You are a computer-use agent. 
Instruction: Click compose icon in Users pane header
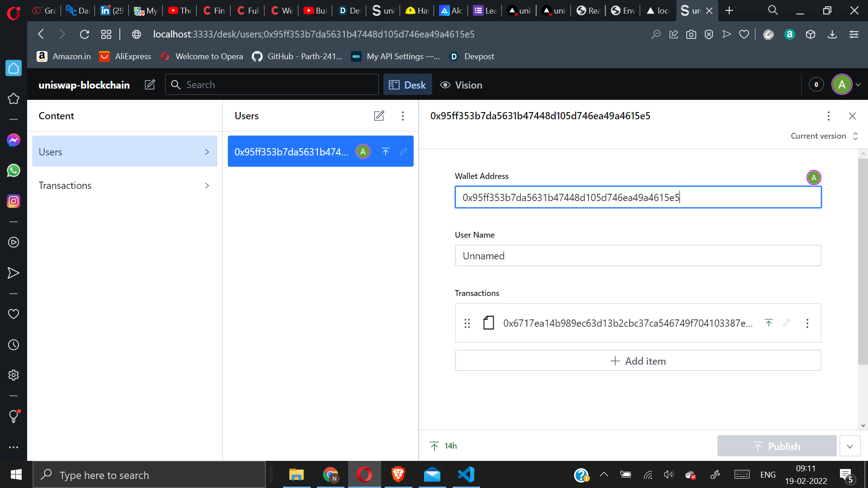pos(379,116)
